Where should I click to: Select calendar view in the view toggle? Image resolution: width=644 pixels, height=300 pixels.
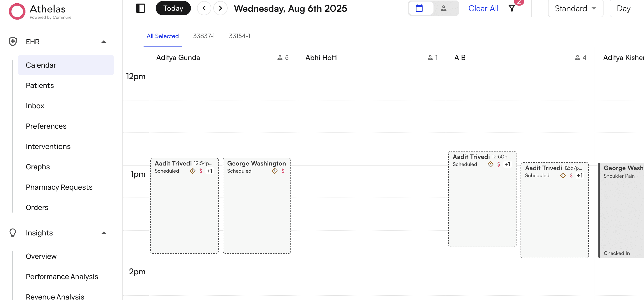click(419, 8)
